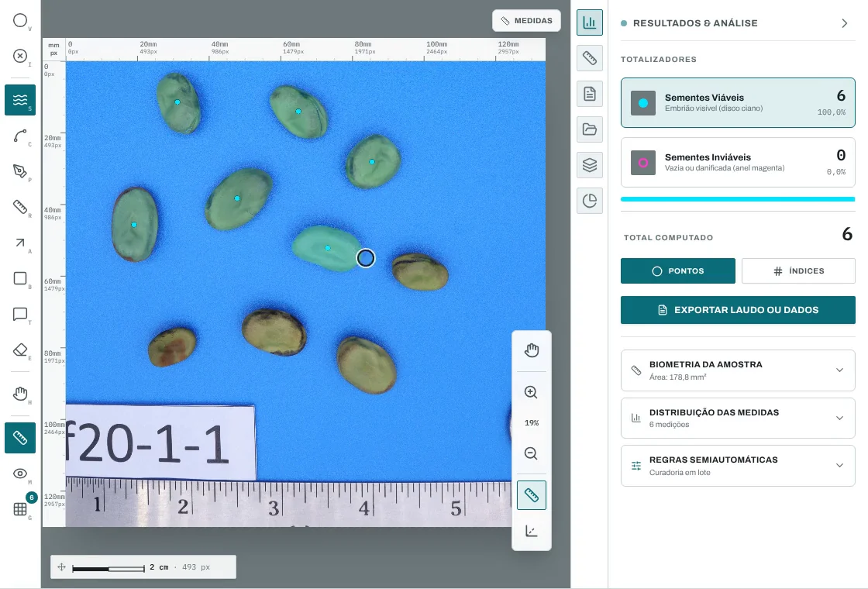Switch to the PONTOS tab
The width and height of the screenshot is (868, 589).
[678, 270]
